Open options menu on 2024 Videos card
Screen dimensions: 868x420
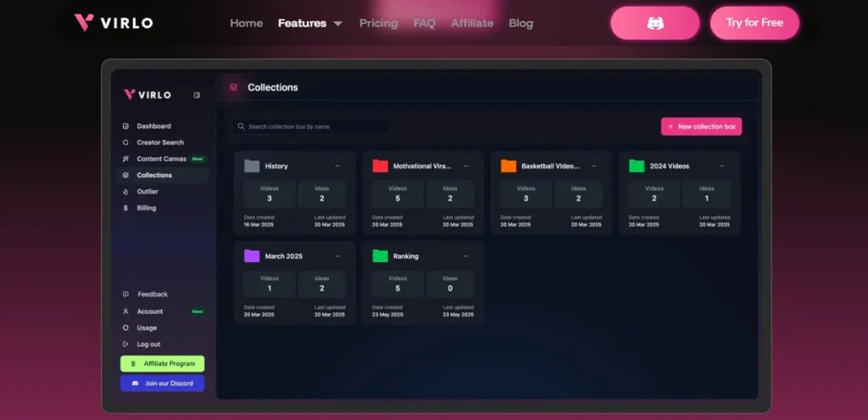[722, 165]
